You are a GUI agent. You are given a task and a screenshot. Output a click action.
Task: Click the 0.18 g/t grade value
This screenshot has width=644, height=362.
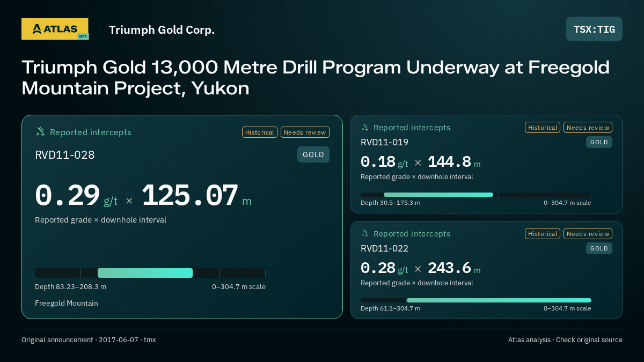(x=384, y=162)
